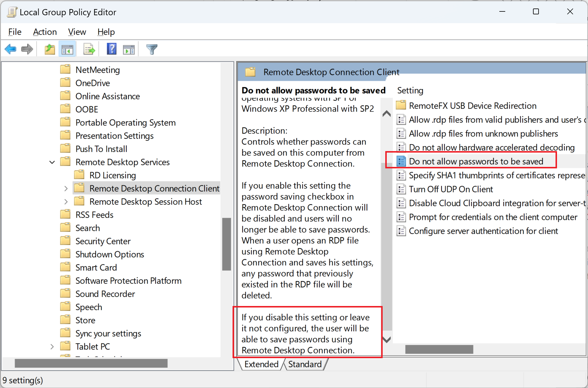Expand the Remote Desktop Session Host node
This screenshot has width=588, height=388.
[x=66, y=201]
